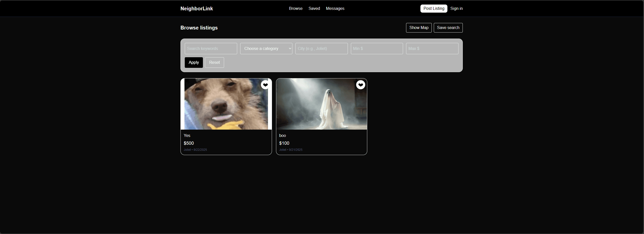
Task: Focus the Search keywords field
Action: pos(211,49)
